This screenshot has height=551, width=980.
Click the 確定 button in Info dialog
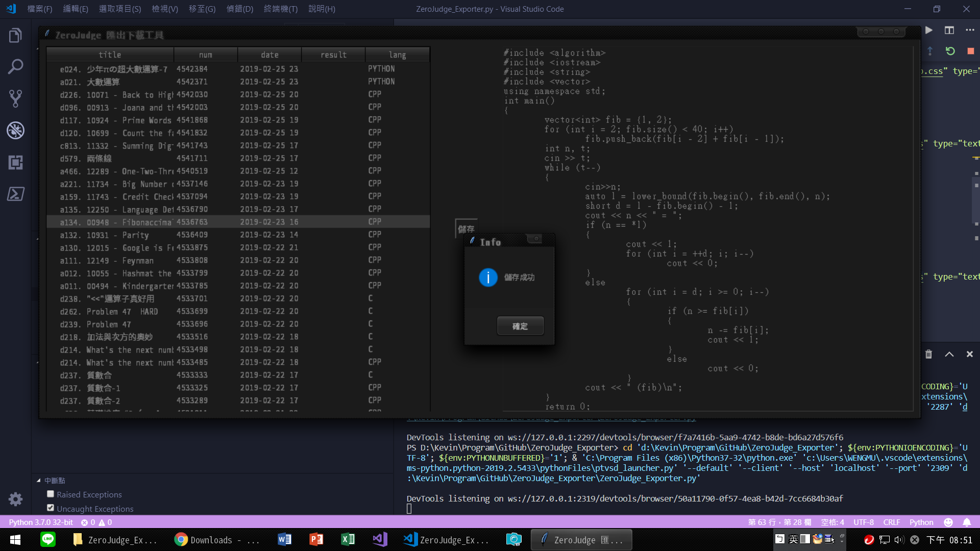point(520,326)
